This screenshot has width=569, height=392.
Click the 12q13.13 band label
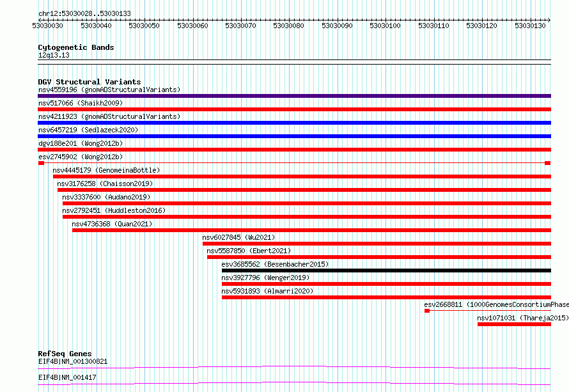pyautogui.click(x=54, y=55)
